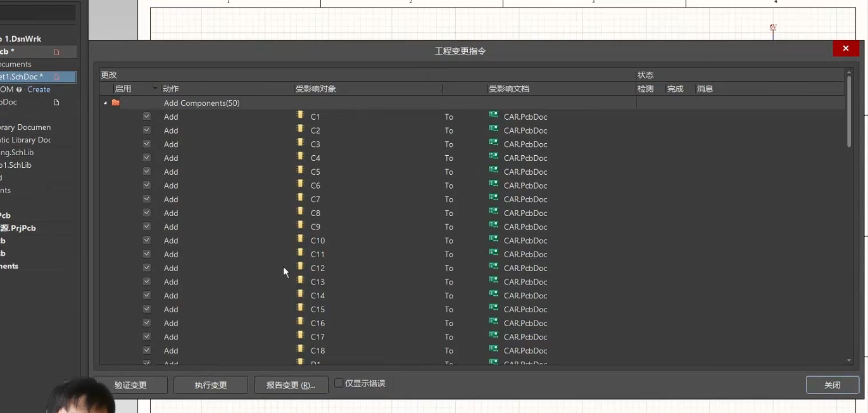
Task: Click the component icon next to C3
Action: pyautogui.click(x=301, y=143)
